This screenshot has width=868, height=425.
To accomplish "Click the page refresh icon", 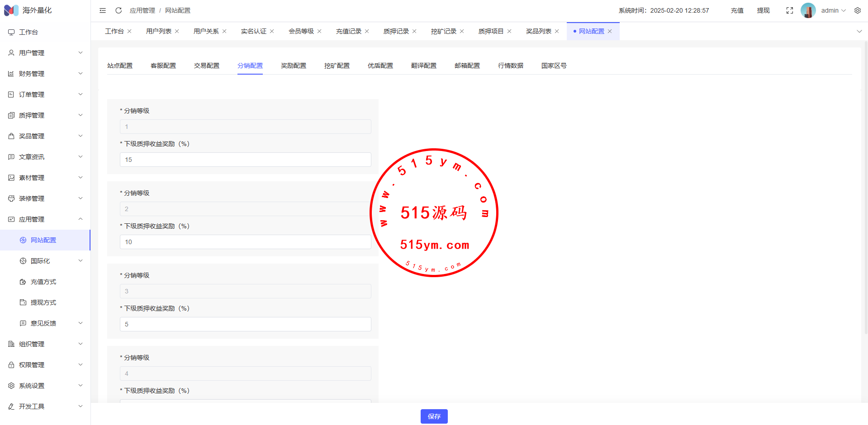I will [119, 10].
